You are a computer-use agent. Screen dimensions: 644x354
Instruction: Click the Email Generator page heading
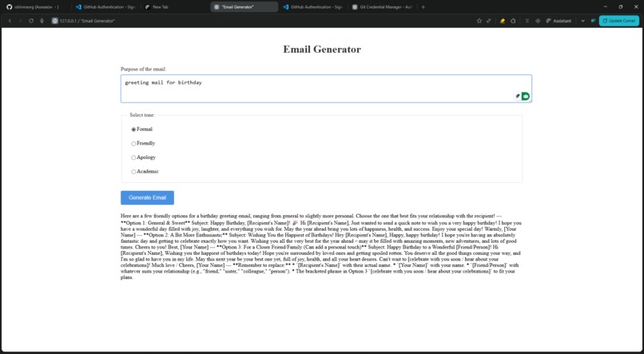322,50
